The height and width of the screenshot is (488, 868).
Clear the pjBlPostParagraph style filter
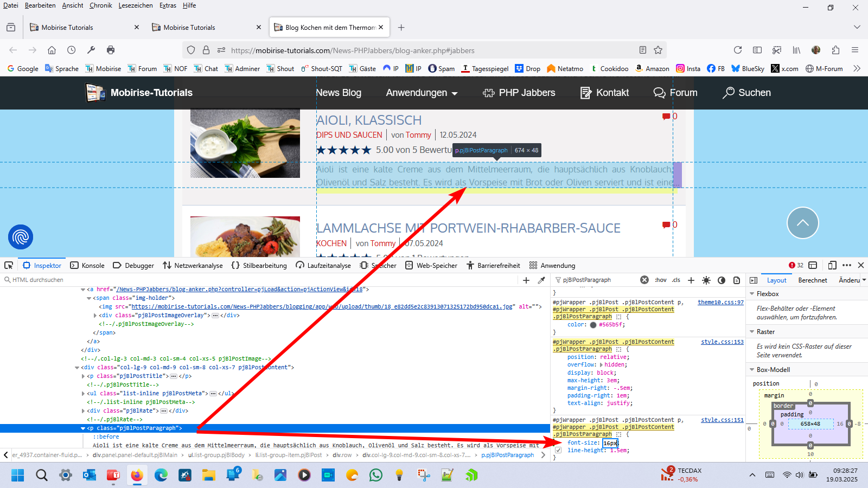click(x=644, y=280)
